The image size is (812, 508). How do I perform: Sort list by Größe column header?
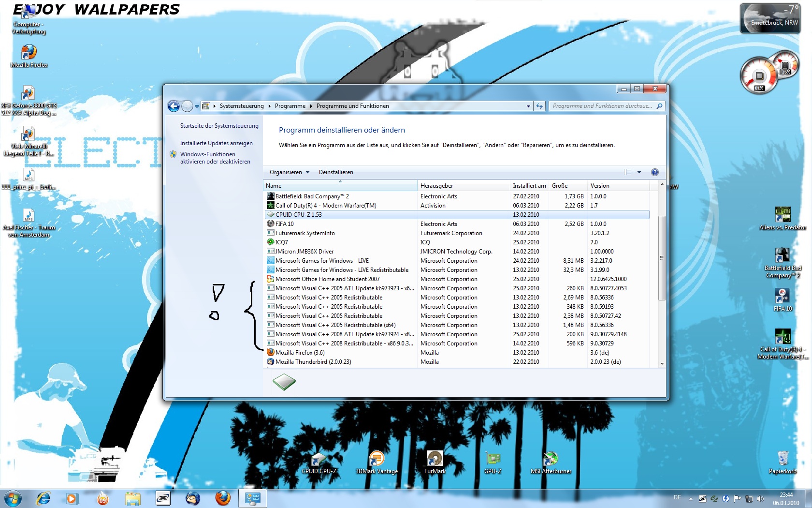click(x=567, y=186)
